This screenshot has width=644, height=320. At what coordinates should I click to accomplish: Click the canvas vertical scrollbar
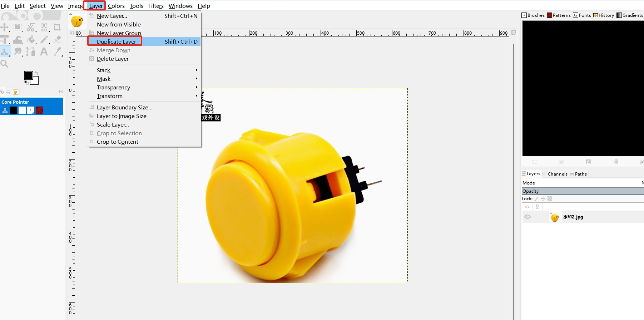[514, 182]
